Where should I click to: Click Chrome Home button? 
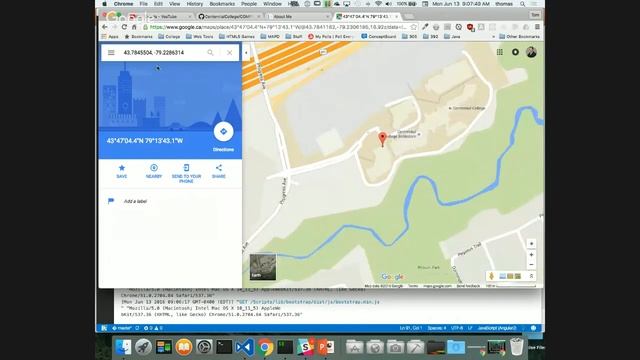pos(134,27)
